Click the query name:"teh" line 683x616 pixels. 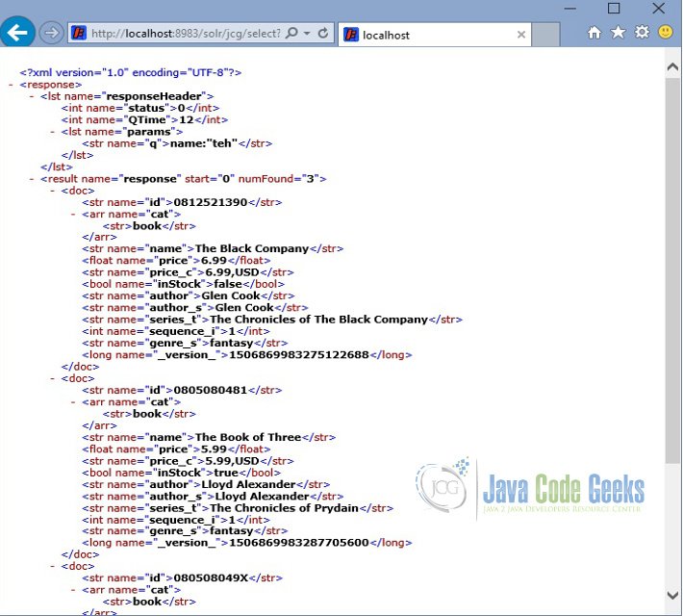coord(177,143)
